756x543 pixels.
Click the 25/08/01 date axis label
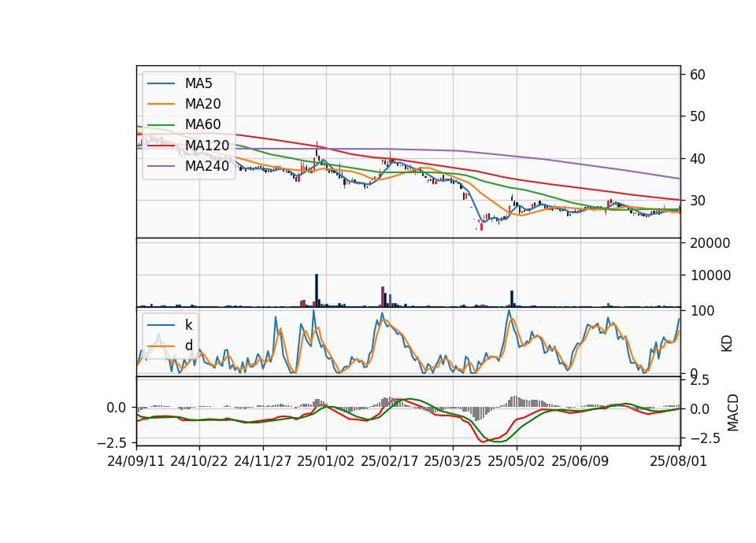[x=678, y=462]
